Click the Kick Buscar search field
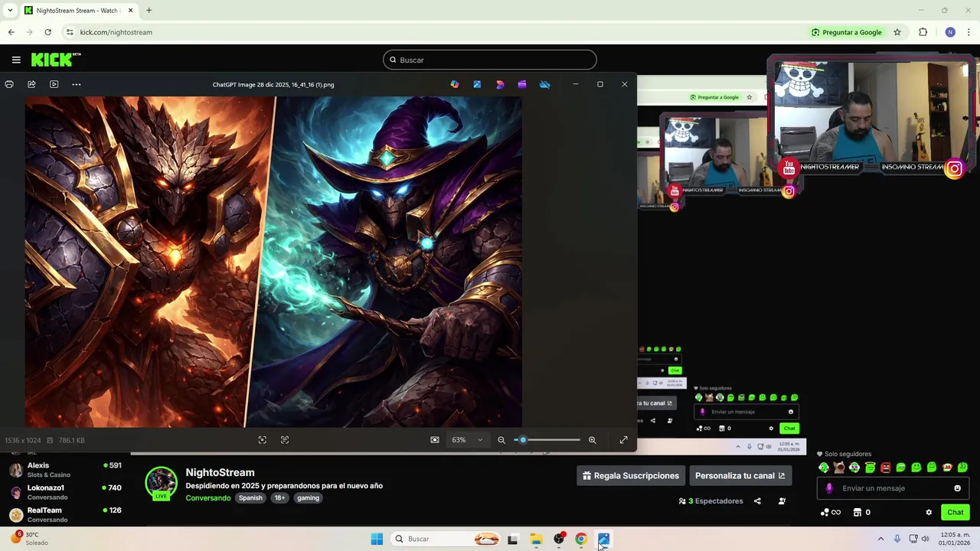The image size is (980, 551). (490, 60)
